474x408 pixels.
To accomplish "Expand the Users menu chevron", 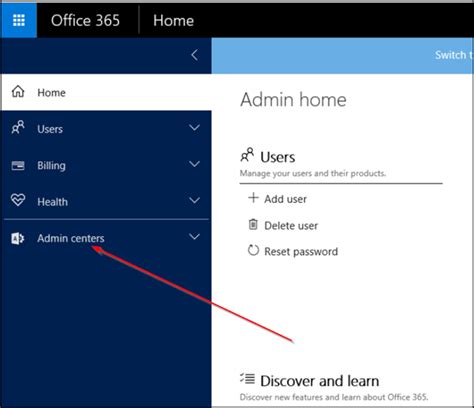I will pos(194,128).
